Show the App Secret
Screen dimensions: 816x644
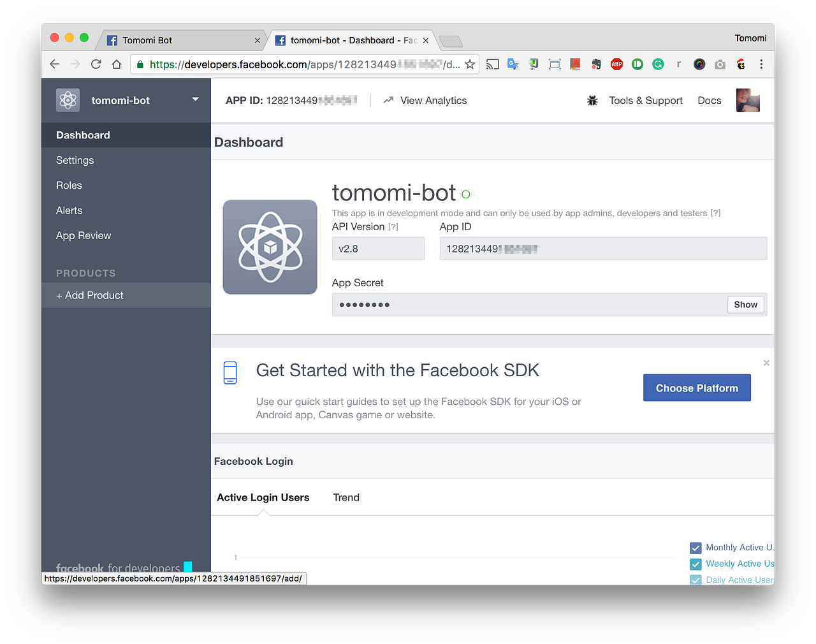pos(745,304)
